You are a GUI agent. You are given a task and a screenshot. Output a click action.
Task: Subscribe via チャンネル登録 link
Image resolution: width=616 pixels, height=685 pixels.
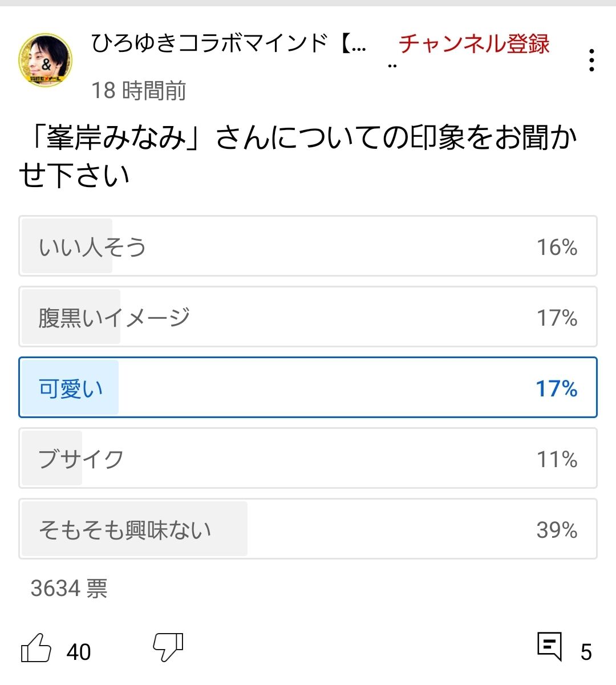473,44
